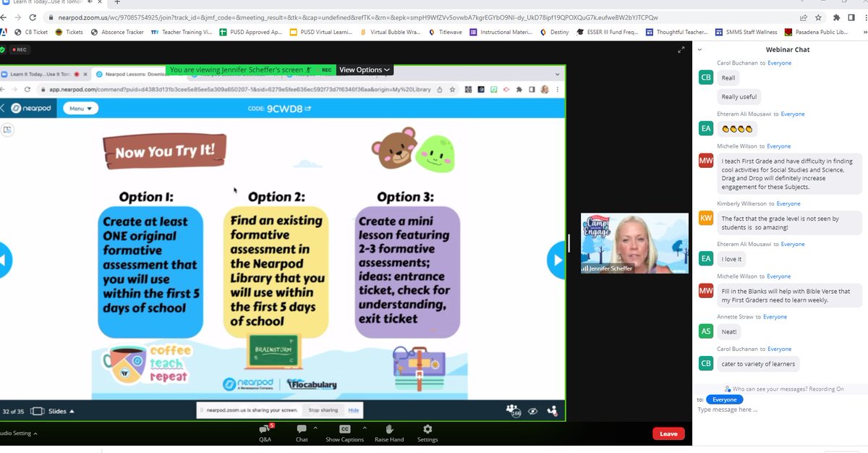Click the Nearpod share participant icon
This screenshot has height=453, width=868.
pyautogui.click(x=553, y=410)
